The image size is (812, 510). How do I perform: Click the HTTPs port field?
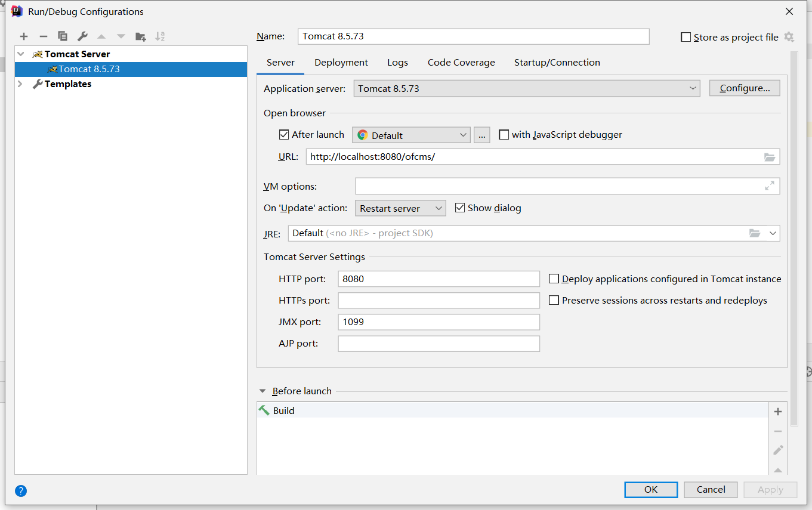point(439,300)
